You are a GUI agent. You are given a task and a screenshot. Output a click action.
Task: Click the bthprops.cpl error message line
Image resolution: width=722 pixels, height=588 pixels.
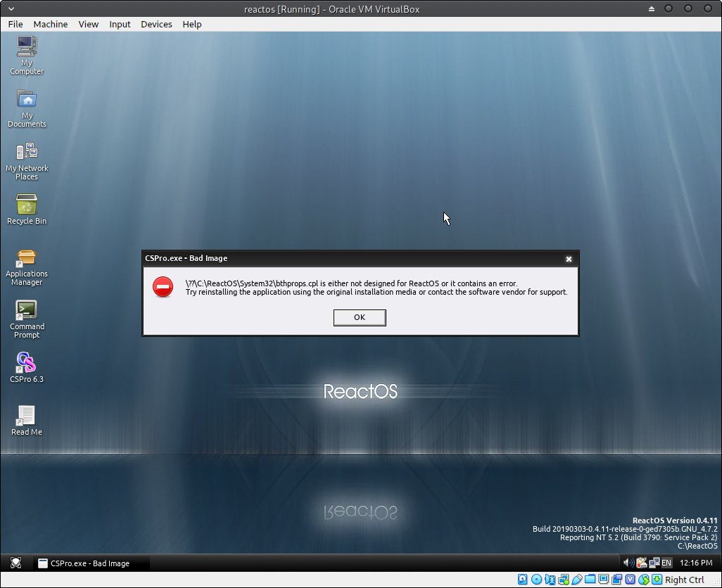(x=351, y=283)
